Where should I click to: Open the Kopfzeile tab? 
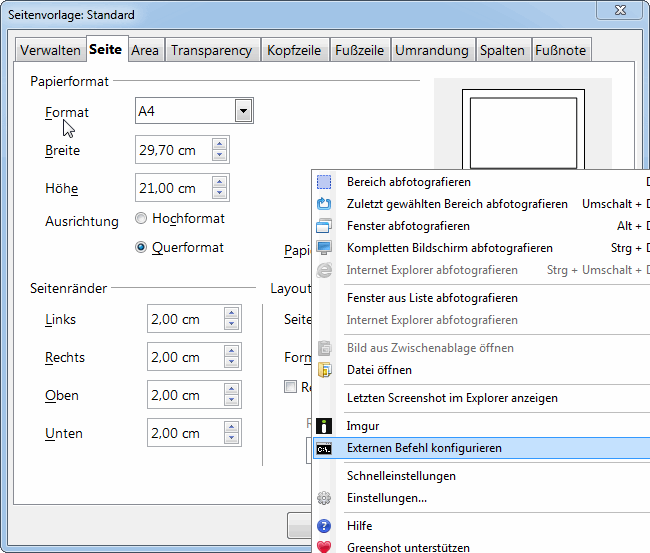tap(294, 50)
